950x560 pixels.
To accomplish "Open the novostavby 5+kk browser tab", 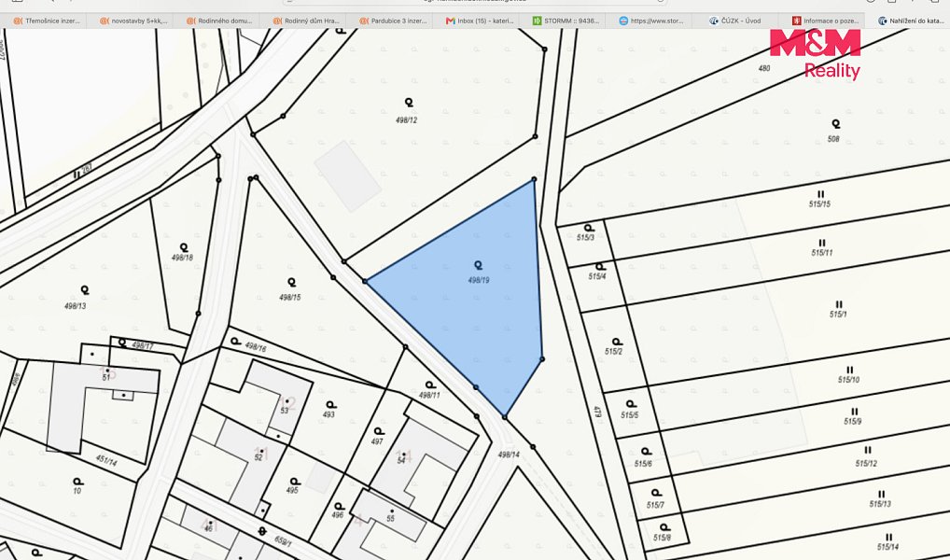I will point(133,21).
